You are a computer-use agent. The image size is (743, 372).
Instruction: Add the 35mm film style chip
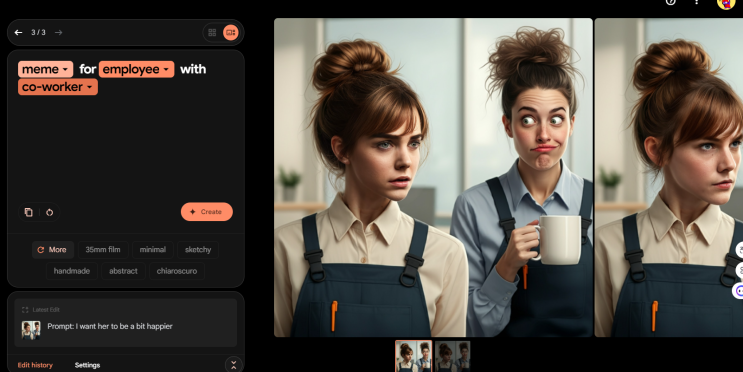click(103, 250)
